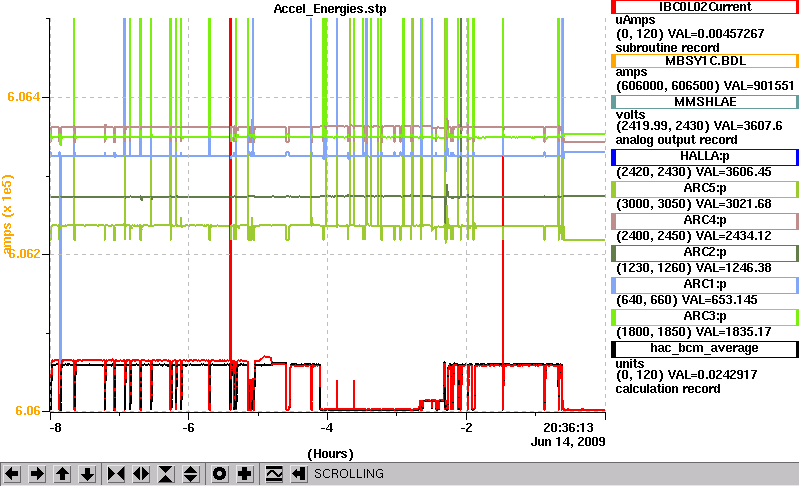Click the 6.062 y-axis tick label
Viewport: 799px width, 486px height.
click(23, 253)
